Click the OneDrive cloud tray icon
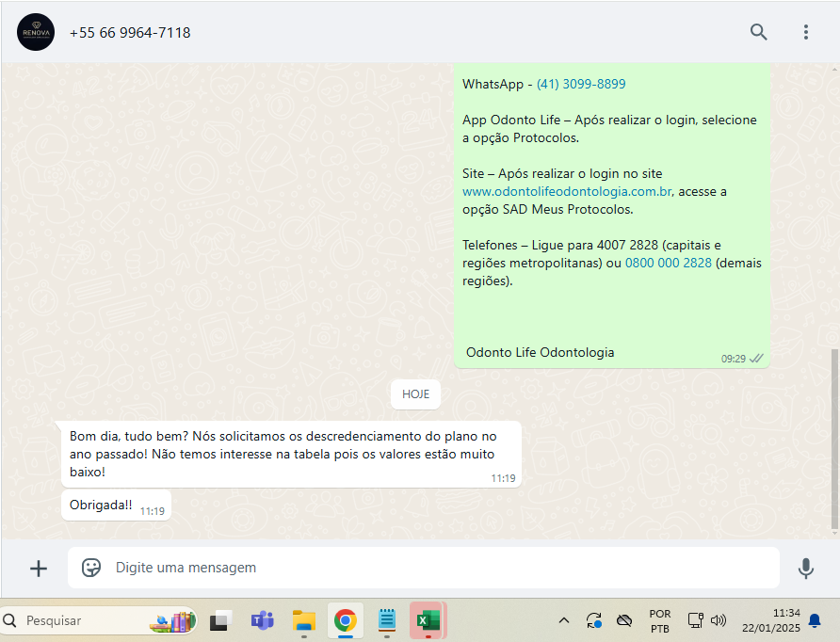 [624, 620]
